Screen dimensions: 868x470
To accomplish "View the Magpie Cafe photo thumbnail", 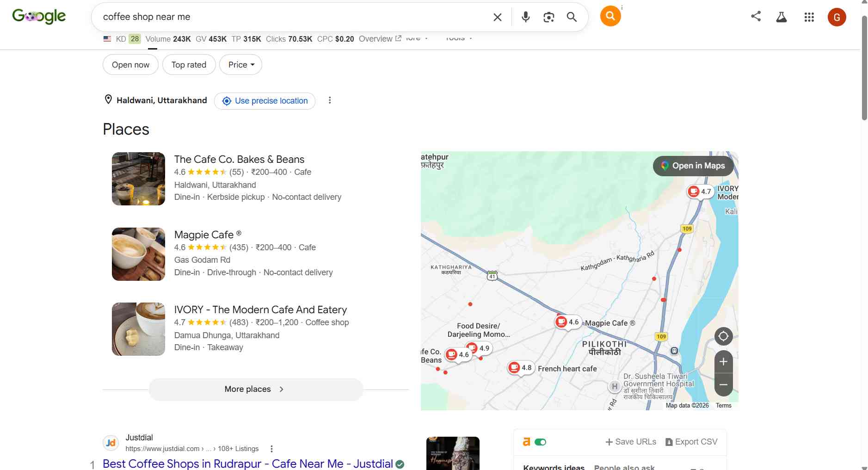I will coord(138,254).
